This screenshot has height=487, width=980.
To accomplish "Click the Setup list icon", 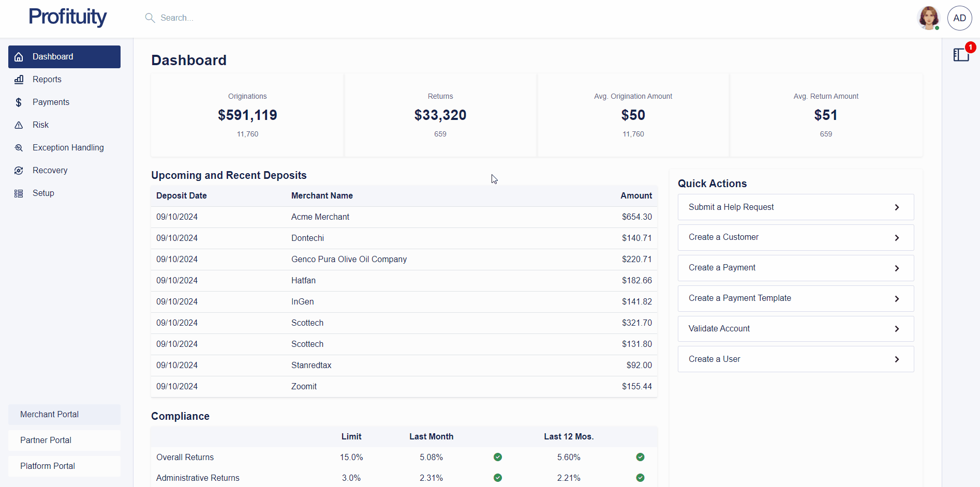I will tap(19, 193).
